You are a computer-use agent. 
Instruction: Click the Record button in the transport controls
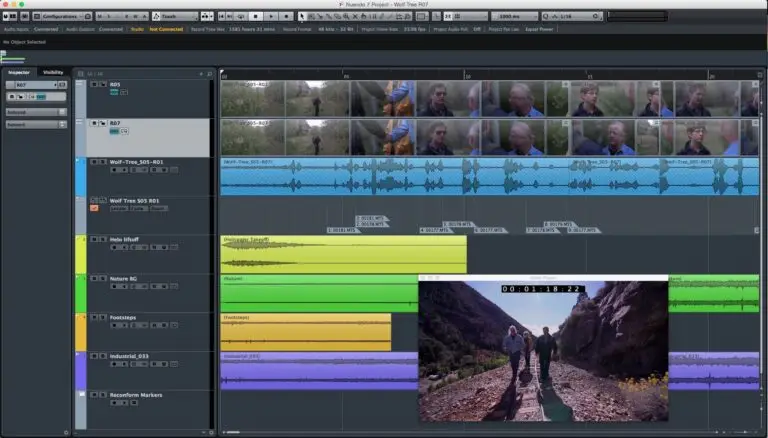pyautogui.click(x=287, y=16)
